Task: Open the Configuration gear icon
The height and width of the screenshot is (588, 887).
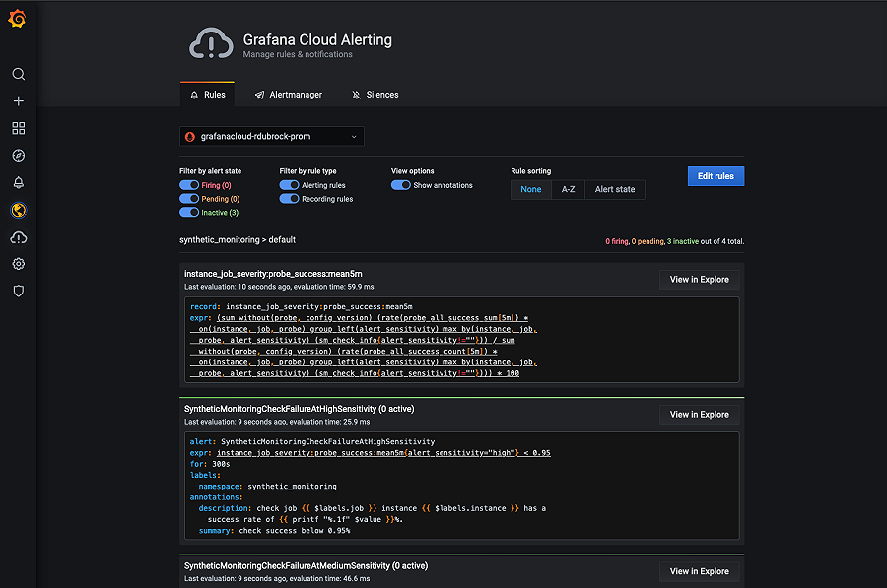Action: (x=17, y=264)
